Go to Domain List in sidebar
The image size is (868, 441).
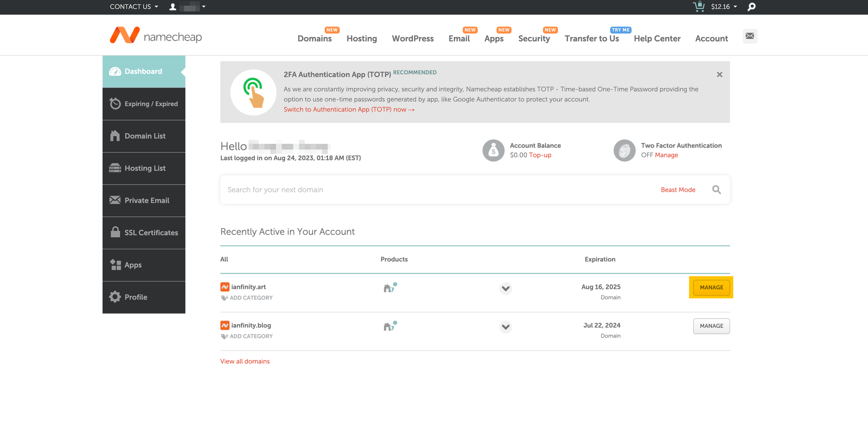[144, 136]
